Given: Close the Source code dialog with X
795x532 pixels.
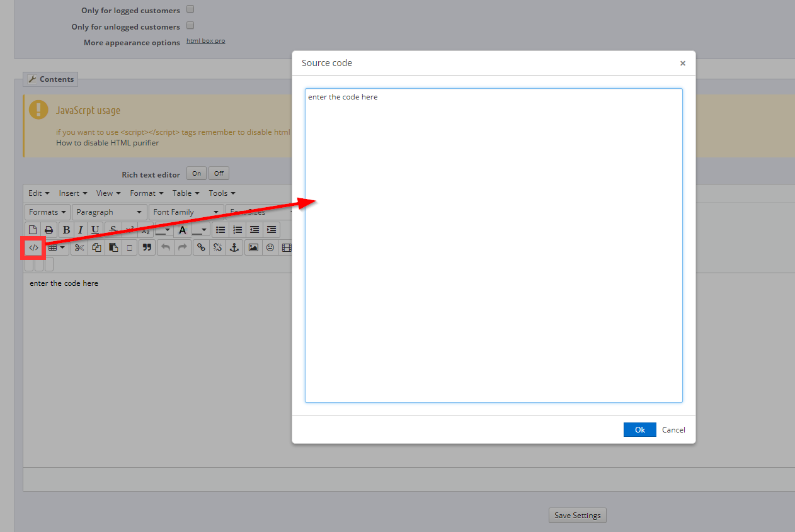Looking at the screenshot, I should click(x=682, y=63).
